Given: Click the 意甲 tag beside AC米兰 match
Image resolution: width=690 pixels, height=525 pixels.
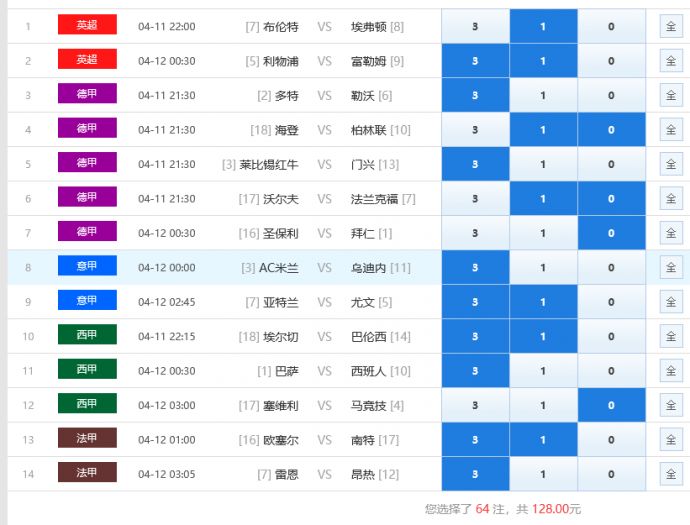Looking at the screenshot, I should click(87, 267).
